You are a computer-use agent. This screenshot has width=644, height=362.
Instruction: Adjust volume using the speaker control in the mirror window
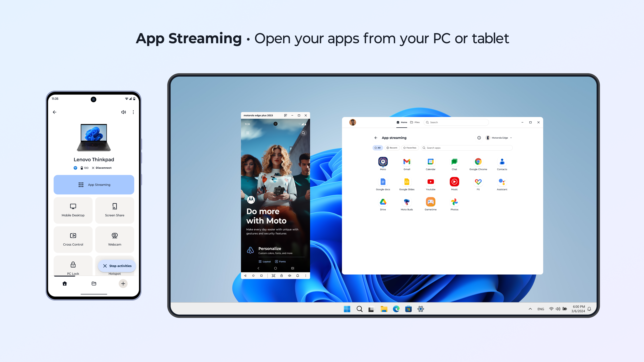click(289, 276)
